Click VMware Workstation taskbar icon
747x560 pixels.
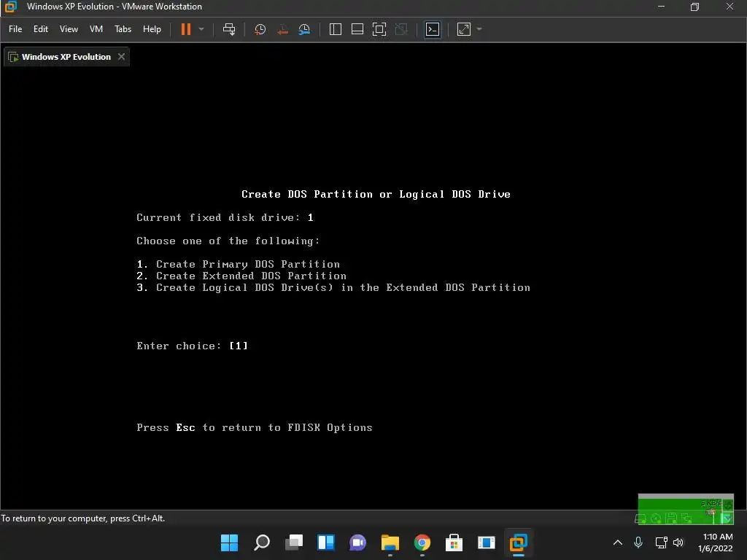519,542
